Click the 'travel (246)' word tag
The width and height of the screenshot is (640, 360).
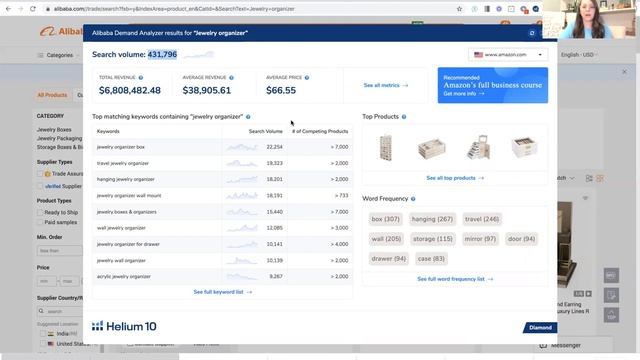[x=482, y=219]
